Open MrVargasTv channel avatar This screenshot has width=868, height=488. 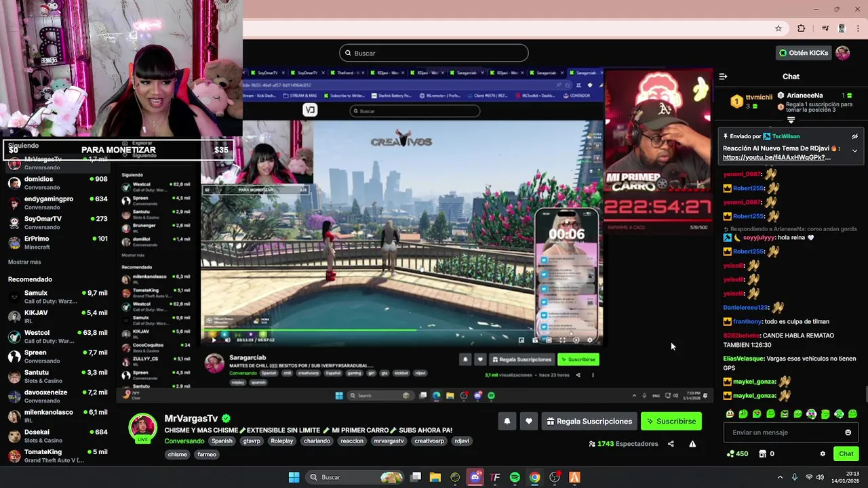pyautogui.click(x=143, y=426)
